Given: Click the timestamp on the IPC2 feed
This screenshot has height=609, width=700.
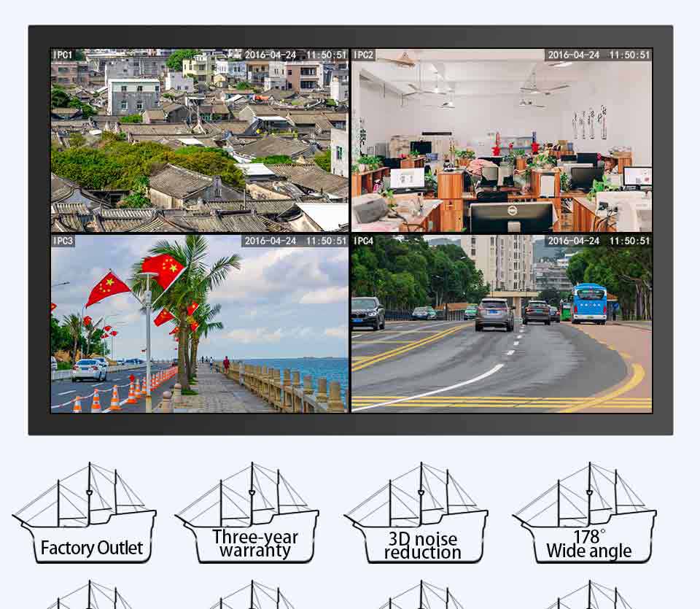Looking at the screenshot, I should [x=598, y=55].
